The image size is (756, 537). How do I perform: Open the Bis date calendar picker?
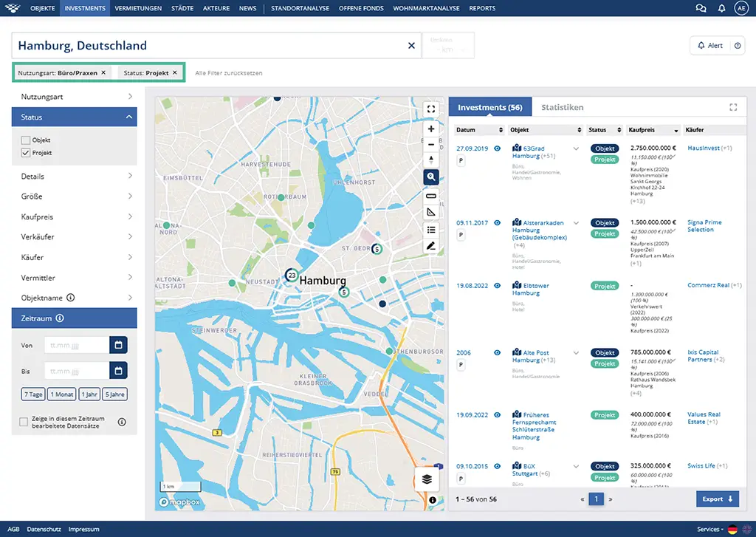pos(119,371)
